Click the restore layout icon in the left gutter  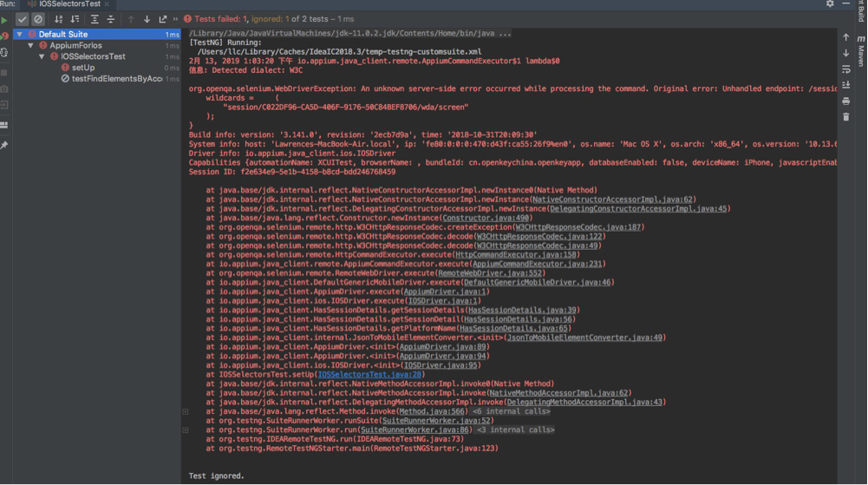[4, 125]
